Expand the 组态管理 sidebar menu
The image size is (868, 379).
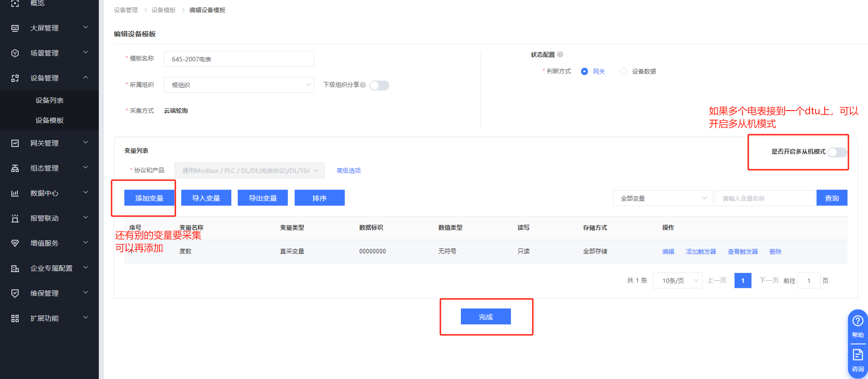tap(49, 168)
